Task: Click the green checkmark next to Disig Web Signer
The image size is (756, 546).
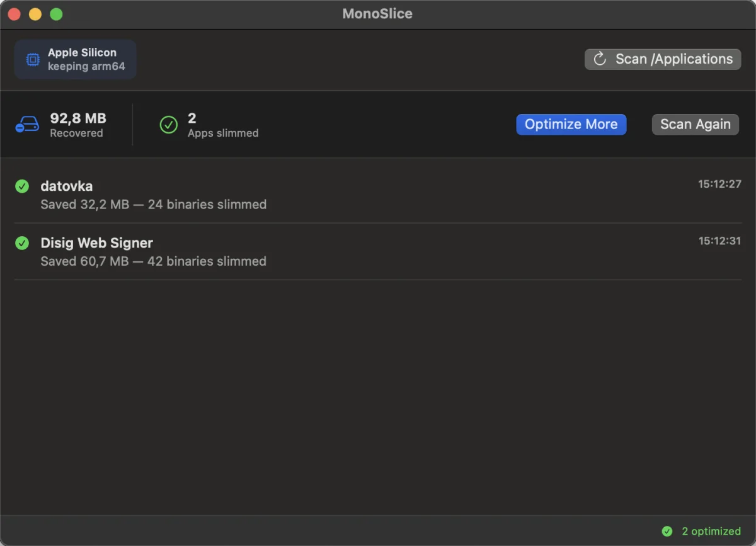Action: coord(22,242)
